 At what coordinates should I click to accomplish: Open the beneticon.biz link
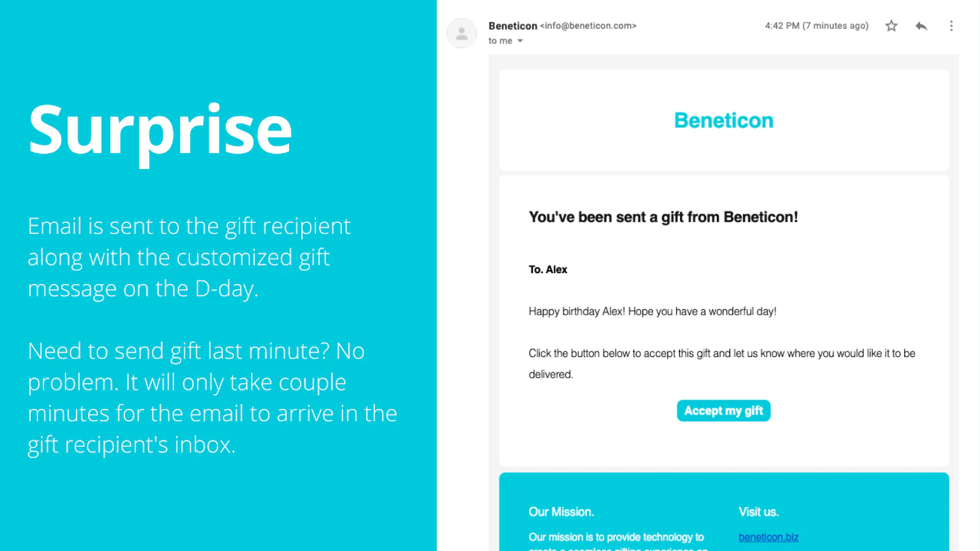coord(768,537)
